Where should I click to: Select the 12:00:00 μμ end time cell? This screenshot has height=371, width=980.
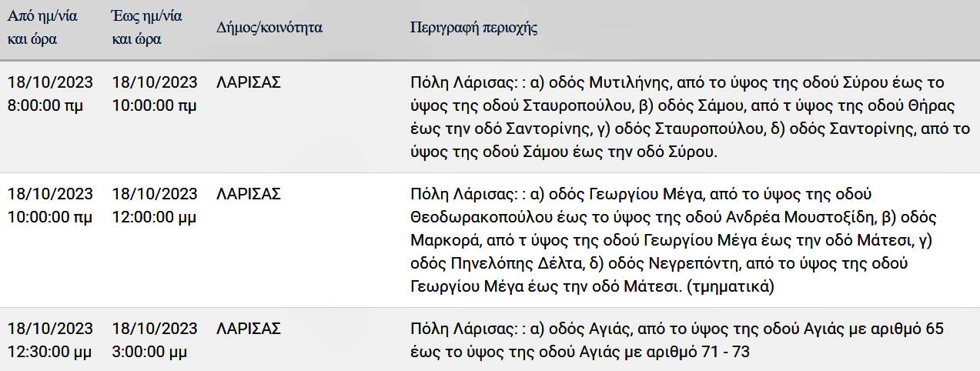click(155, 205)
